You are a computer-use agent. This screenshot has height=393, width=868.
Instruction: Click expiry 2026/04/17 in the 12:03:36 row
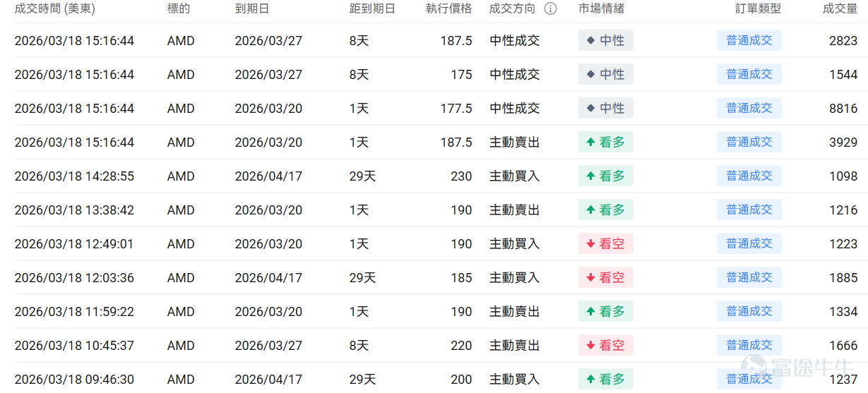268,278
